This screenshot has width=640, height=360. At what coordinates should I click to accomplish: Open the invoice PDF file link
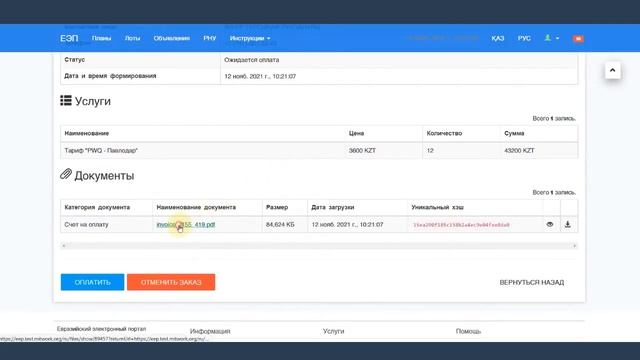[186, 224]
